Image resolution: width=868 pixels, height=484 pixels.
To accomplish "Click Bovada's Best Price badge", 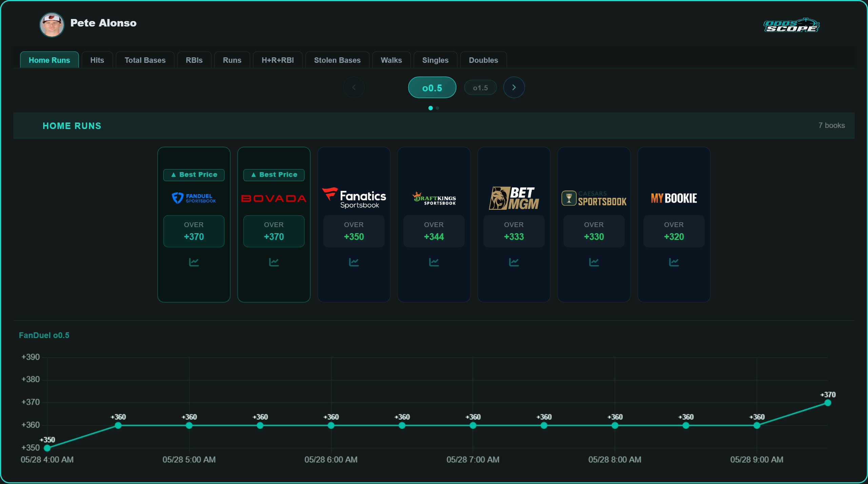I will [x=274, y=175].
